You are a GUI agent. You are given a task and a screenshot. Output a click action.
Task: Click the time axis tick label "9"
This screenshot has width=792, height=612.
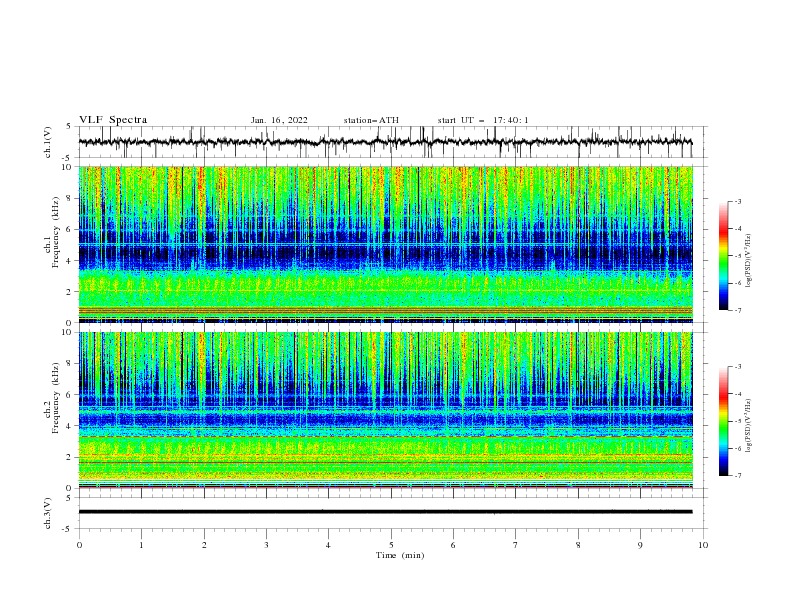point(640,545)
